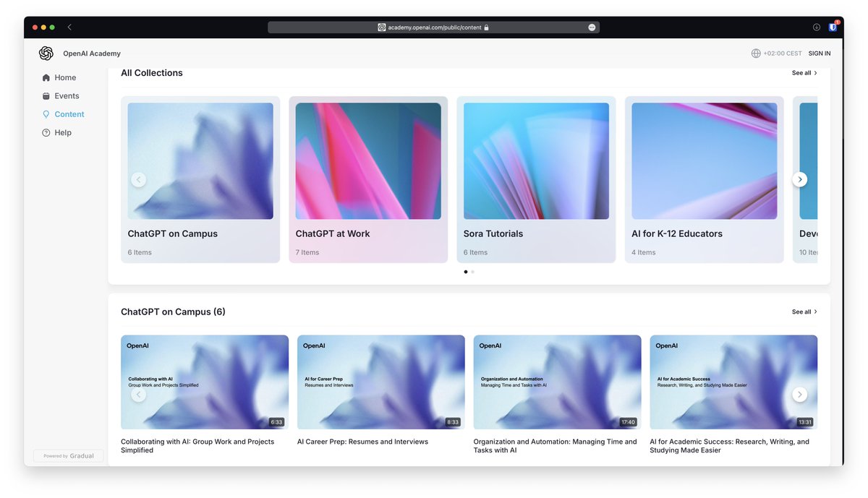Screen dimensions: 868x498
Task: Open the Events menu item
Action: tap(67, 96)
